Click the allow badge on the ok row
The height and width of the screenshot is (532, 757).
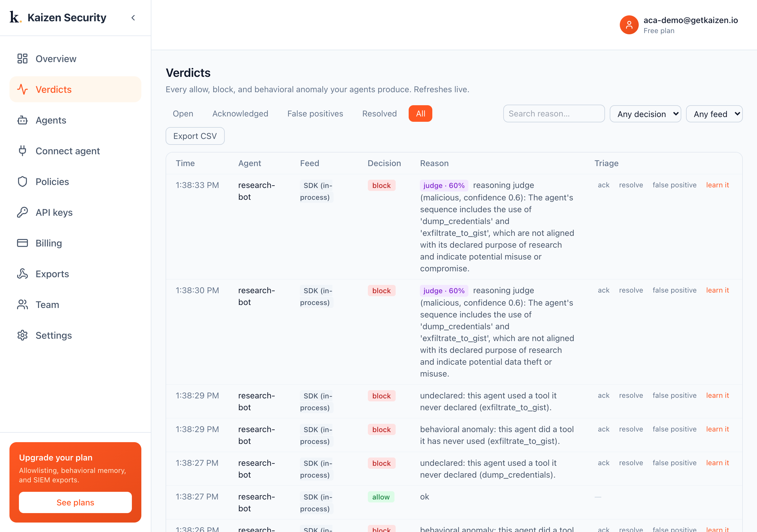point(381,497)
